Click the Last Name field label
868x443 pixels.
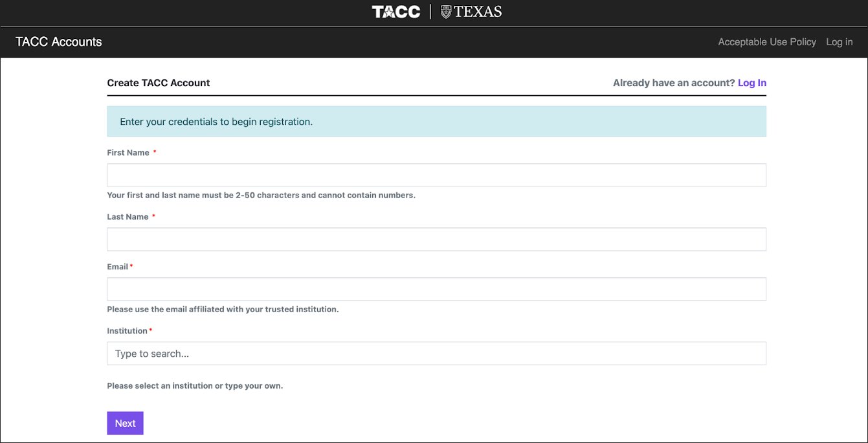pos(128,217)
